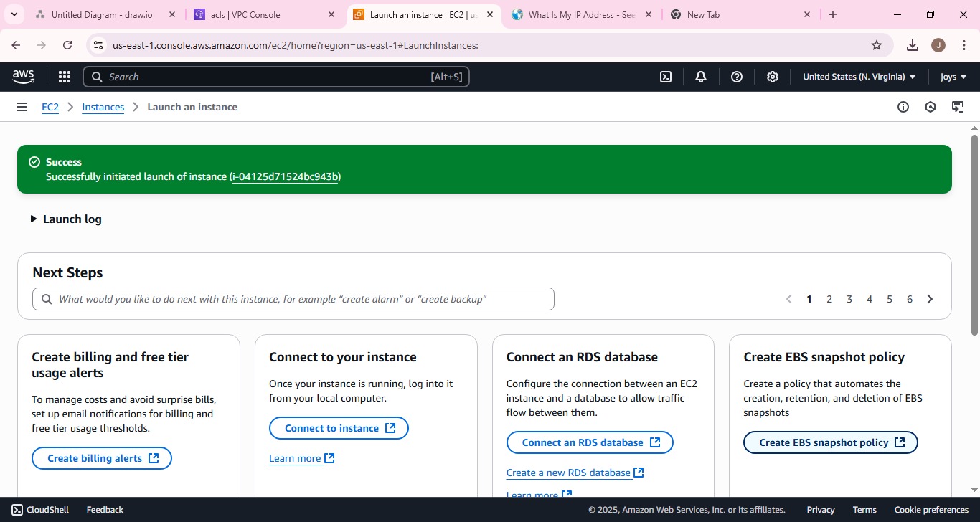Expand the Launch log section
This screenshot has height=522, width=980.
coord(65,219)
